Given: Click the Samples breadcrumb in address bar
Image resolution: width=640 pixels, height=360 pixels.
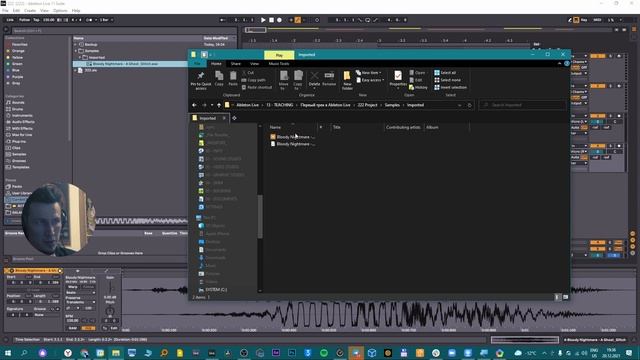Looking at the screenshot, I should tap(392, 105).
